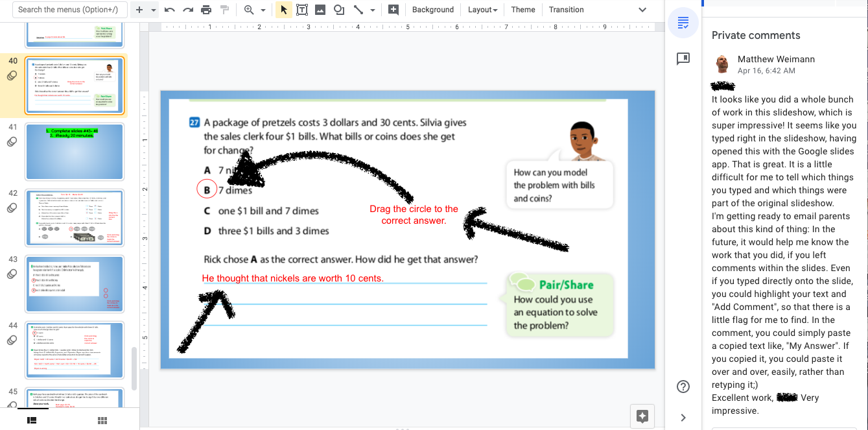Image resolution: width=868 pixels, height=430 pixels.
Task: Switch to filmstrip view of slides
Action: pyautogui.click(x=32, y=420)
